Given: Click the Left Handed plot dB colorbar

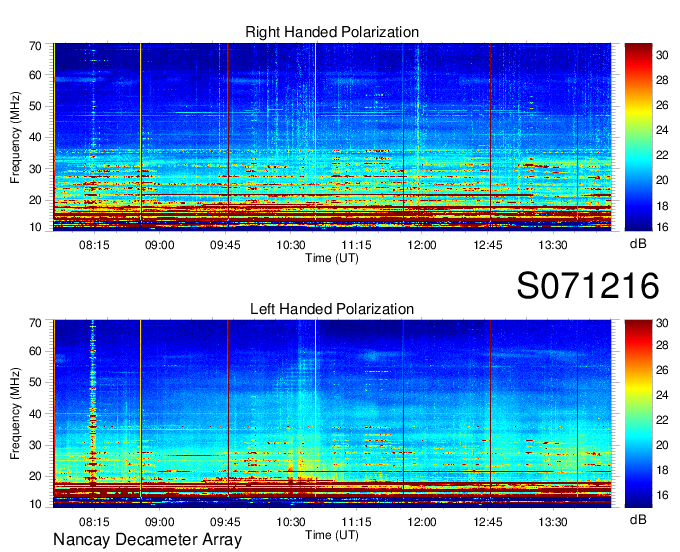Looking at the screenshot, I should click(638, 414).
